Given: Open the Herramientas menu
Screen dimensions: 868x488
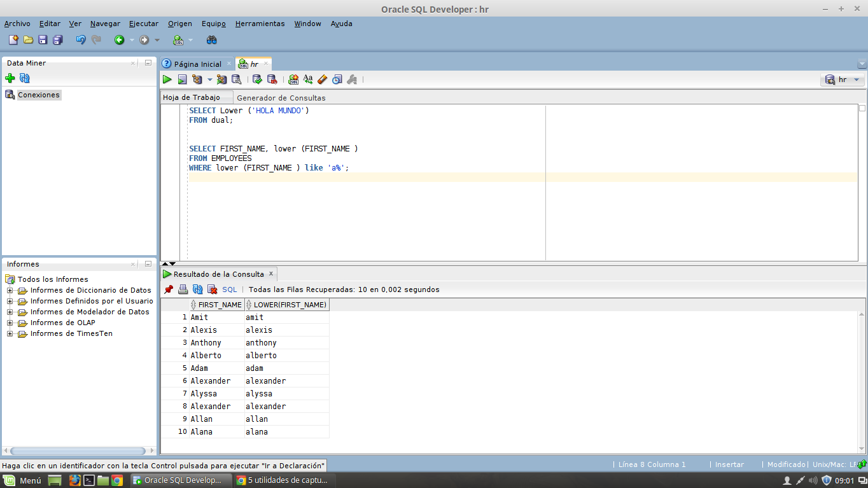Looking at the screenshot, I should [260, 24].
